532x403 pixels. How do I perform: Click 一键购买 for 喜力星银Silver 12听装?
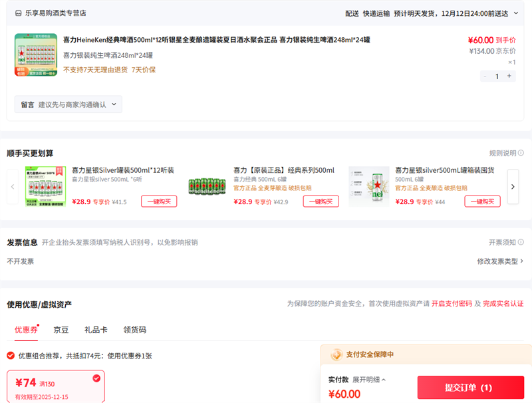point(159,201)
